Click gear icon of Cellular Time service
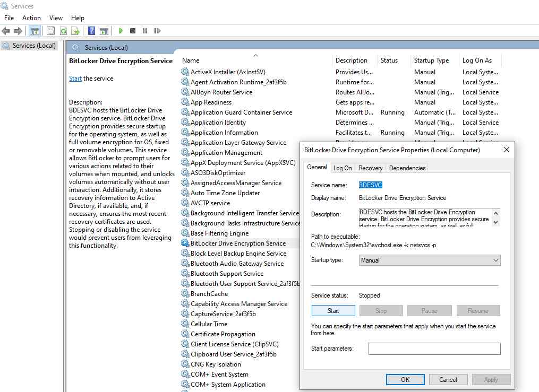Image resolution: width=539 pixels, height=392 pixels. tap(185, 324)
